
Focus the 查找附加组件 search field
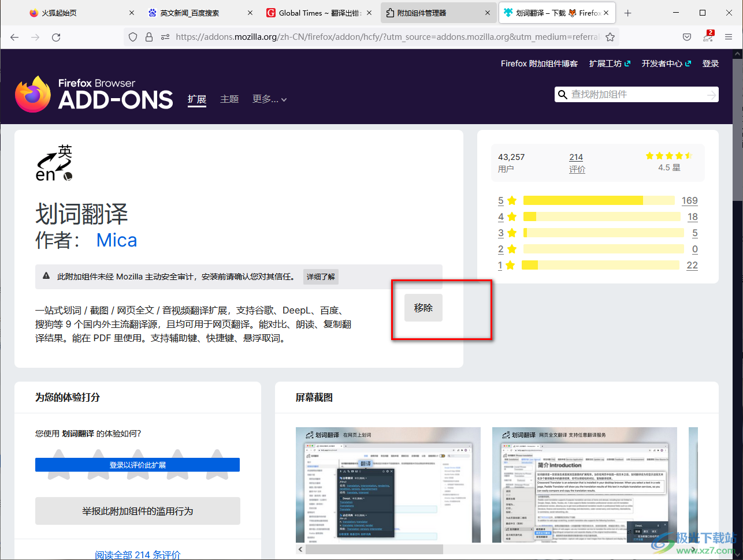click(637, 95)
